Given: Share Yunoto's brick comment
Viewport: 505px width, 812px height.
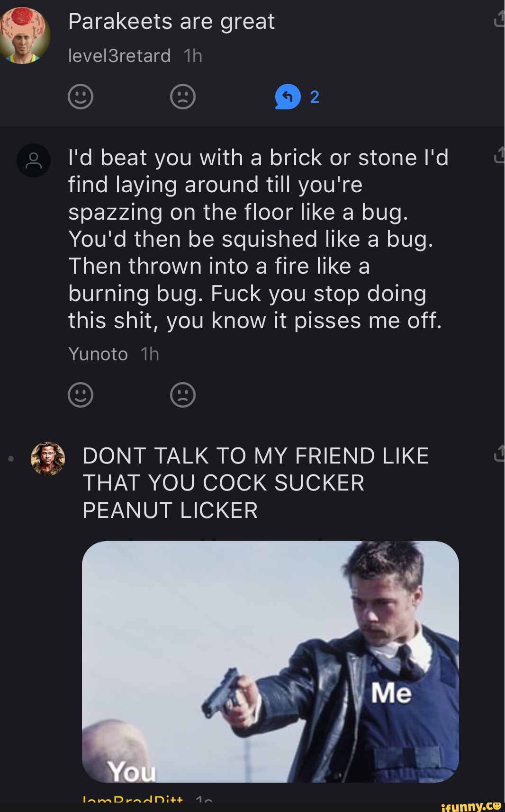Looking at the screenshot, I should [x=499, y=155].
